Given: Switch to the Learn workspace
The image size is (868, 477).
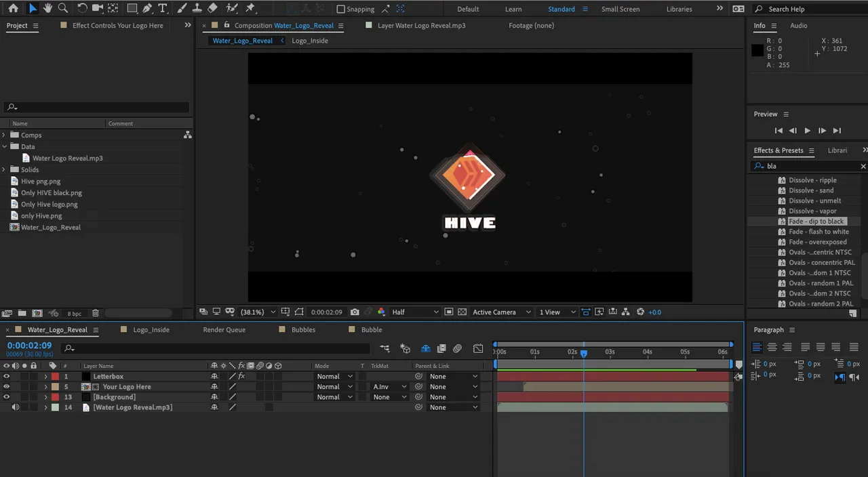Looking at the screenshot, I should [x=513, y=9].
